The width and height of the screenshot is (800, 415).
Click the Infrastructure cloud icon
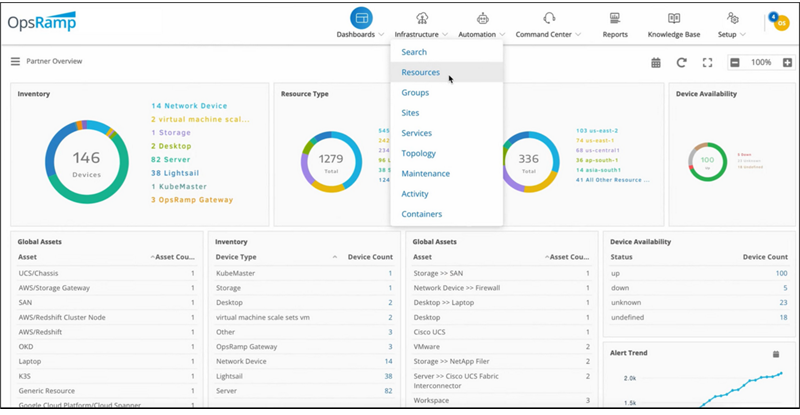[422, 18]
